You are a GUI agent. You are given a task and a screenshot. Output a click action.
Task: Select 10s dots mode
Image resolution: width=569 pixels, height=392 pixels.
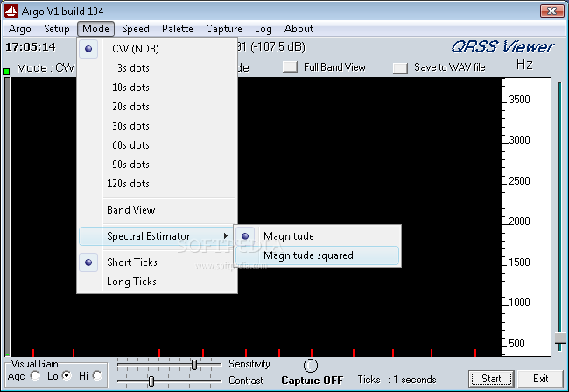[x=157, y=87]
